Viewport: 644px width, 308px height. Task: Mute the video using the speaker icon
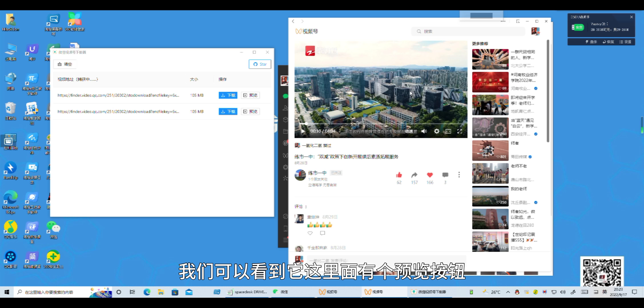(x=424, y=131)
